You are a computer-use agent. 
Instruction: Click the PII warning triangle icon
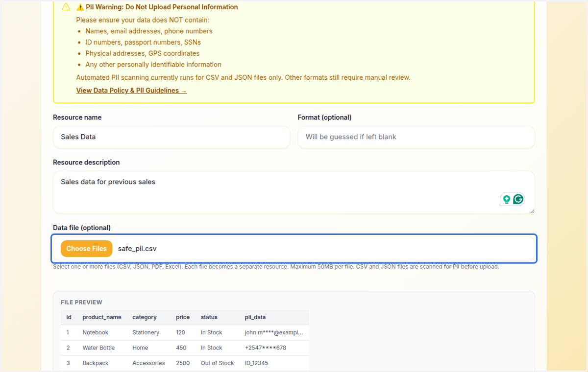(x=66, y=7)
